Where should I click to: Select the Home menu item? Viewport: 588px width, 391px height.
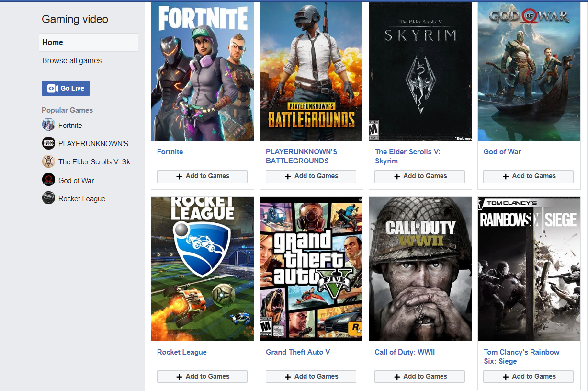(89, 42)
